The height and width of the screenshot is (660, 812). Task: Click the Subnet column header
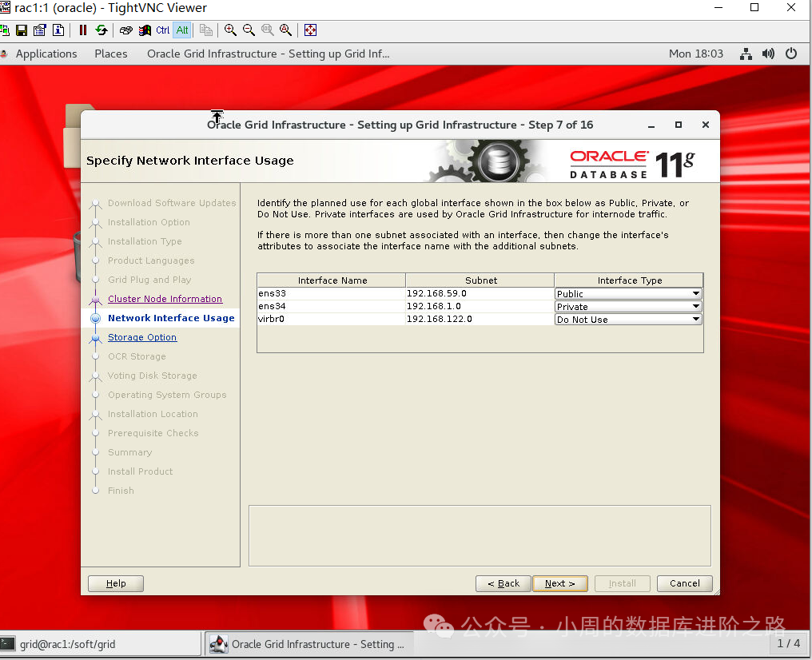(x=480, y=280)
